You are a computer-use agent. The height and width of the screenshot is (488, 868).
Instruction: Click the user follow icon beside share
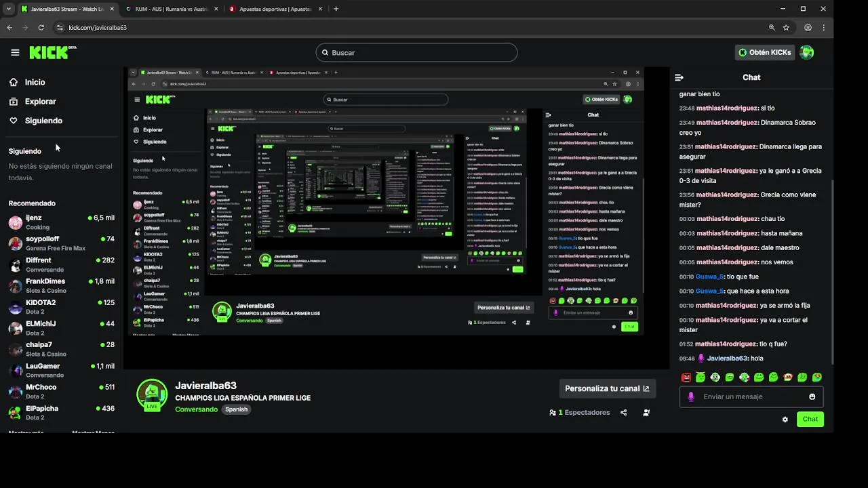[646, 412]
